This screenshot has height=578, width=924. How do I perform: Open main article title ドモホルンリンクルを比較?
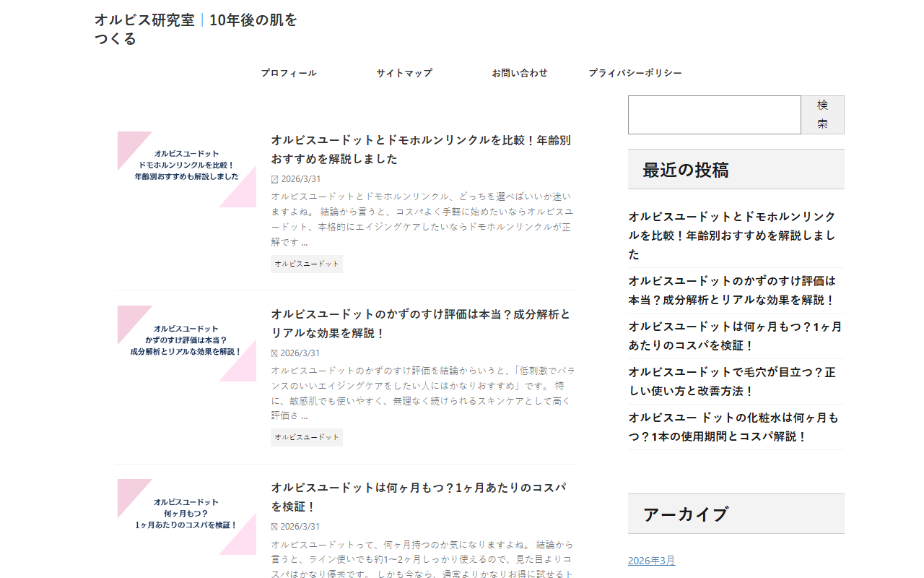point(421,150)
